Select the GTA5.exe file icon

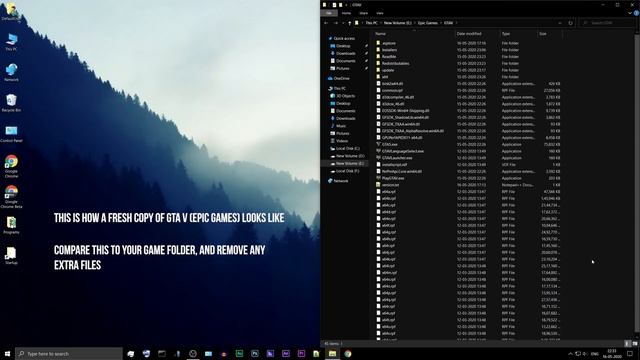(378, 144)
